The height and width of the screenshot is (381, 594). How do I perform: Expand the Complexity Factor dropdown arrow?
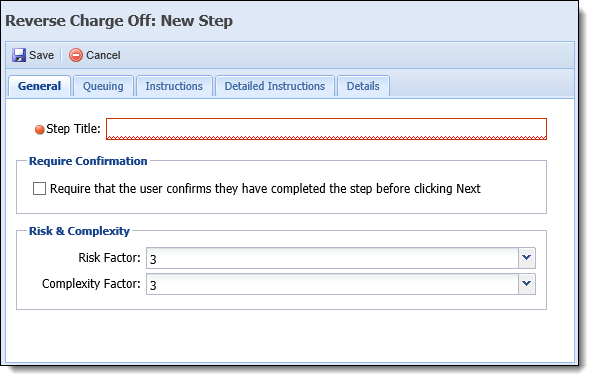pos(527,284)
